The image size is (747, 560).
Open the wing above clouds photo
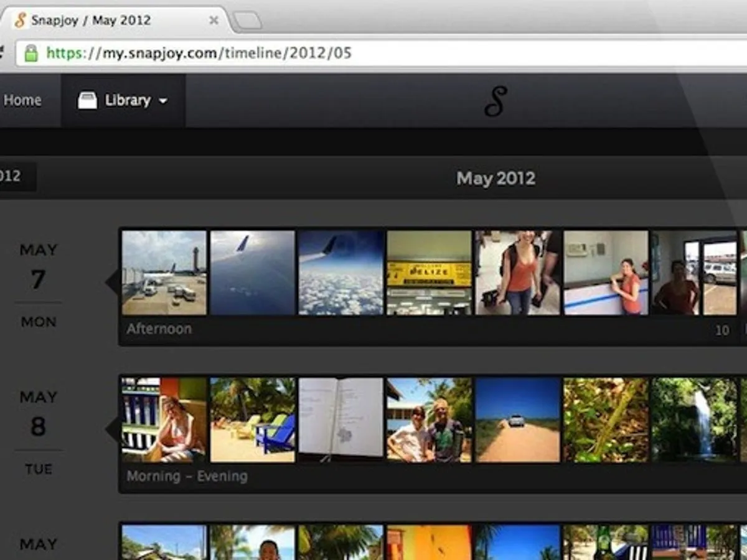pos(341,273)
